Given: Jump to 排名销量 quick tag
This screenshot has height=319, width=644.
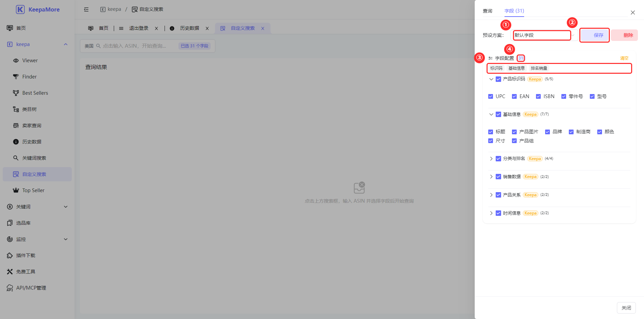Looking at the screenshot, I should [x=539, y=68].
